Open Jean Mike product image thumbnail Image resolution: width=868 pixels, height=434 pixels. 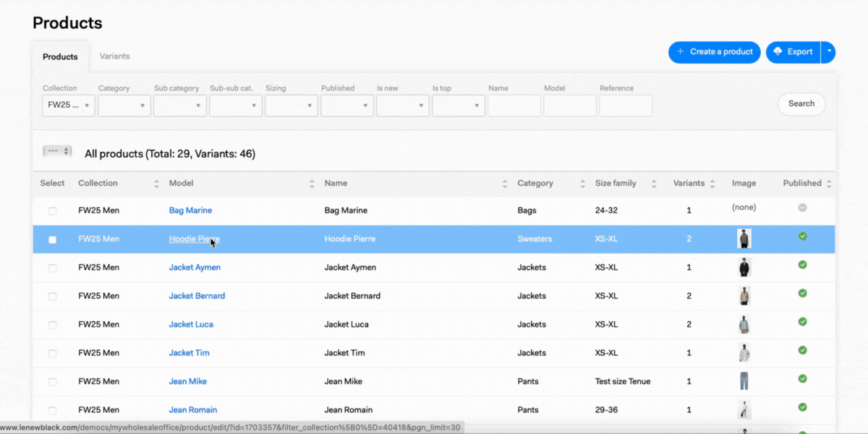[x=744, y=381]
